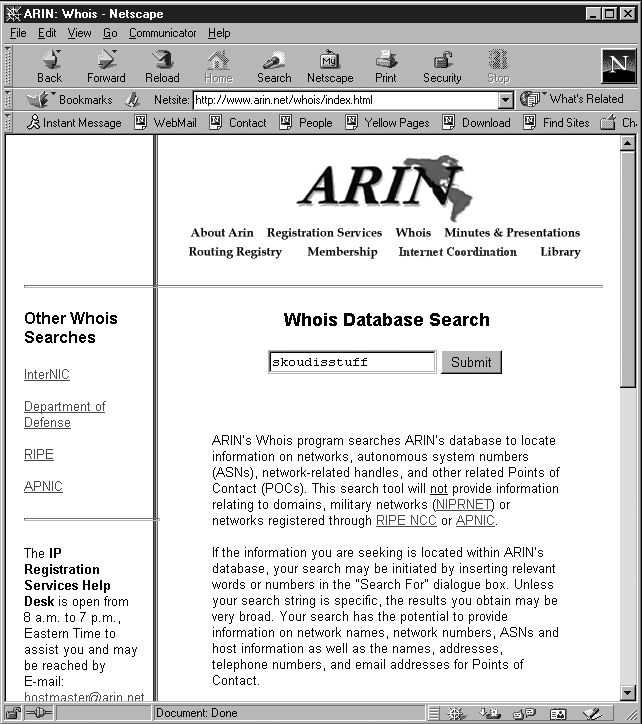Click the Whois database search field
The image size is (642, 724).
(x=352, y=362)
